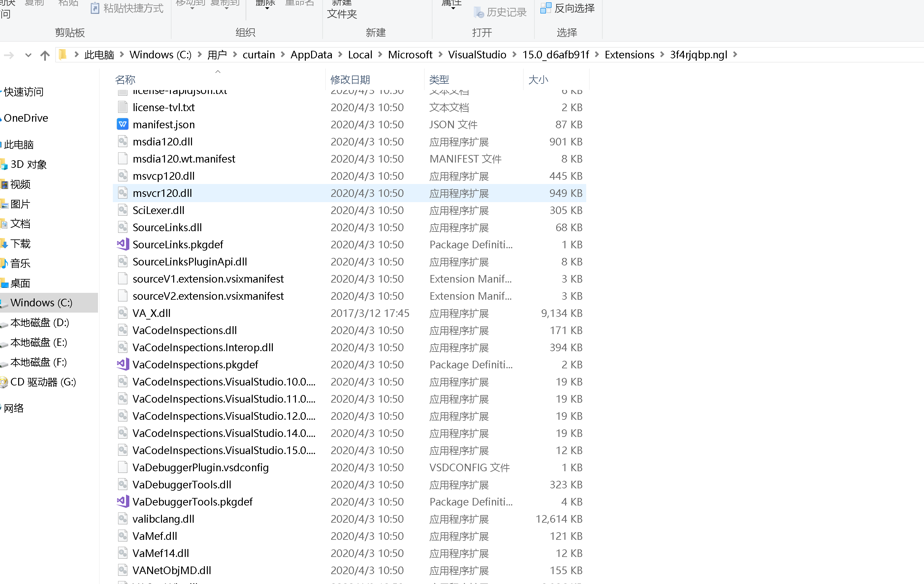
Task: Click the CD drive (G:) icon
Action: click(4, 382)
